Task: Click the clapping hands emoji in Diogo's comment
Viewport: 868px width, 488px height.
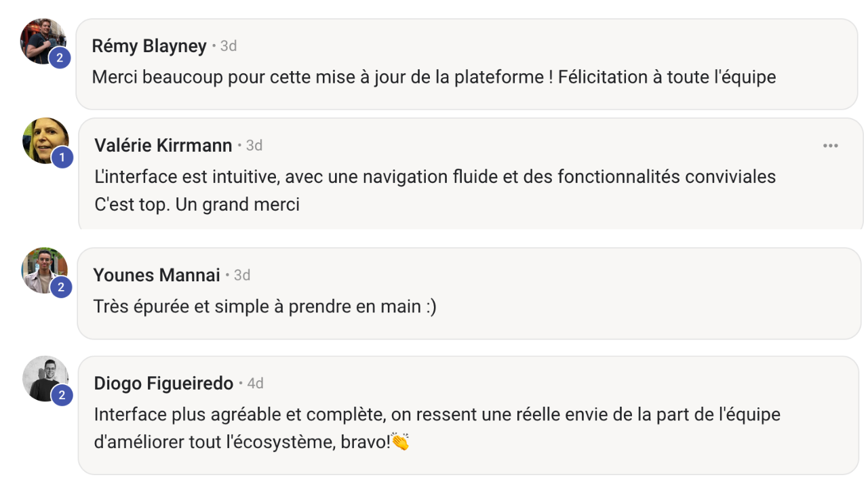Action: (400, 443)
